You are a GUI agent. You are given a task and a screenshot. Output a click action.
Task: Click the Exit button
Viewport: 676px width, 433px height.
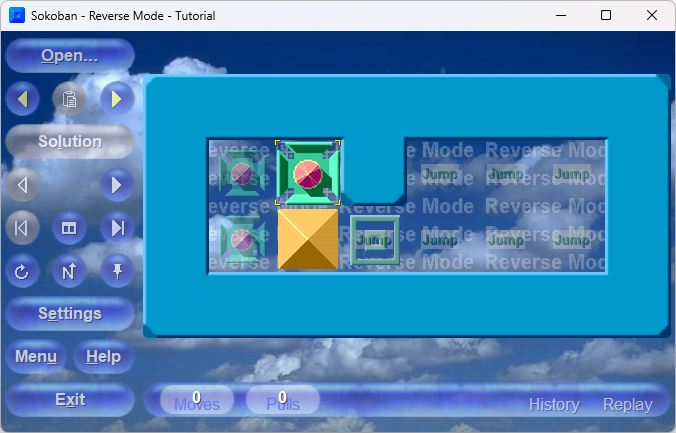tap(69, 400)
